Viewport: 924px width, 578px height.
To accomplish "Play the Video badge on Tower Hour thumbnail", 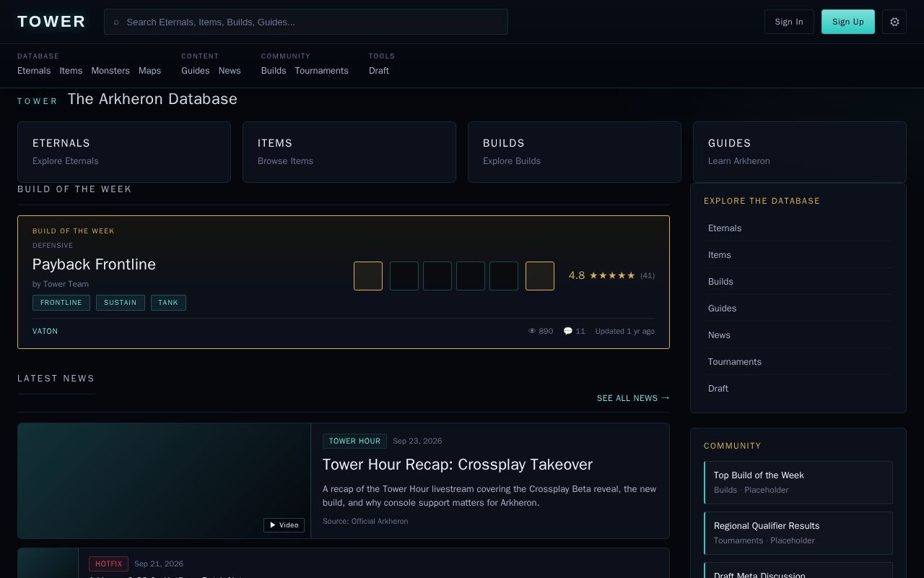I will click(284, 525).
